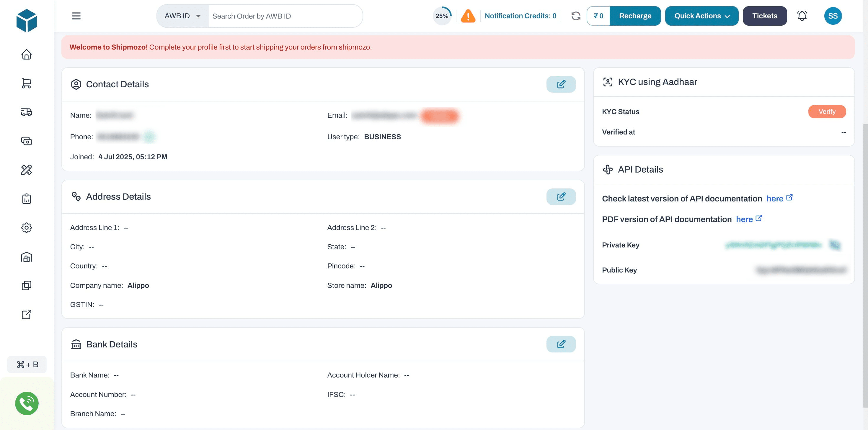The image size is (868, 430).
Task: Open the reports clipboard icon
Action: coord(27,199)
